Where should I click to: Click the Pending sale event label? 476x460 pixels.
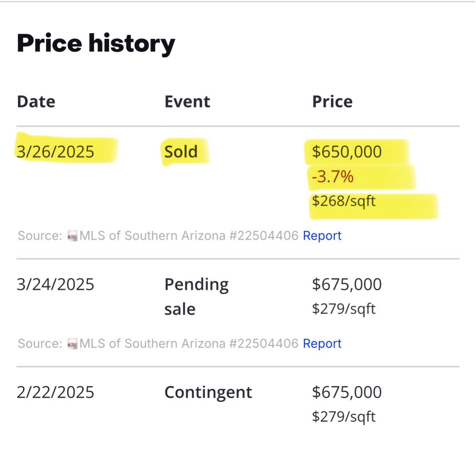(196, 296)
